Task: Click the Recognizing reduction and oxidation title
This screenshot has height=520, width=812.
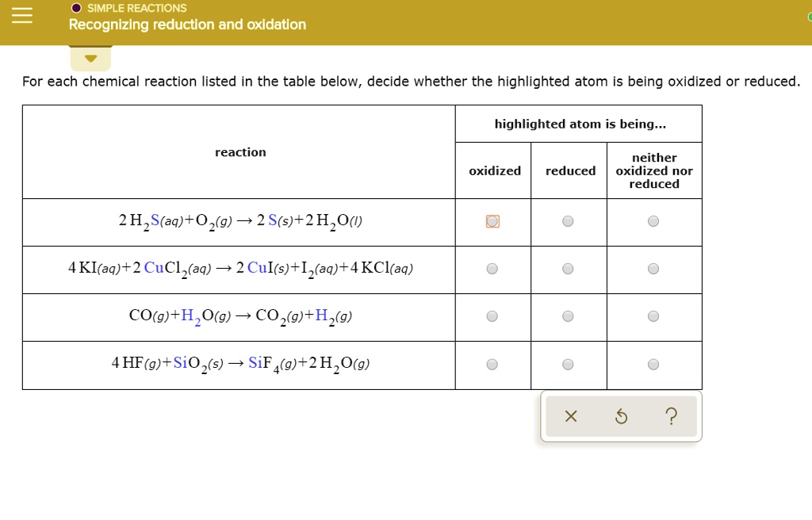Action: click(187, 25)
